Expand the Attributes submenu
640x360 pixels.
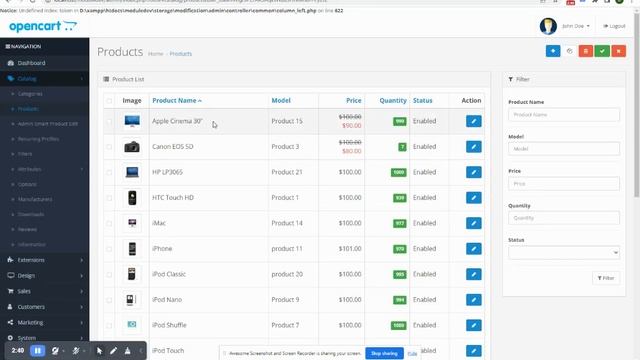[44, 169]
